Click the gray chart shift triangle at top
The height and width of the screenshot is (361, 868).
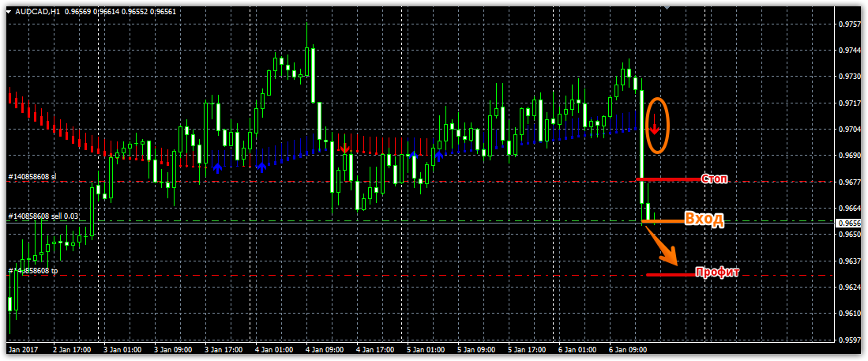pos(667,8)
